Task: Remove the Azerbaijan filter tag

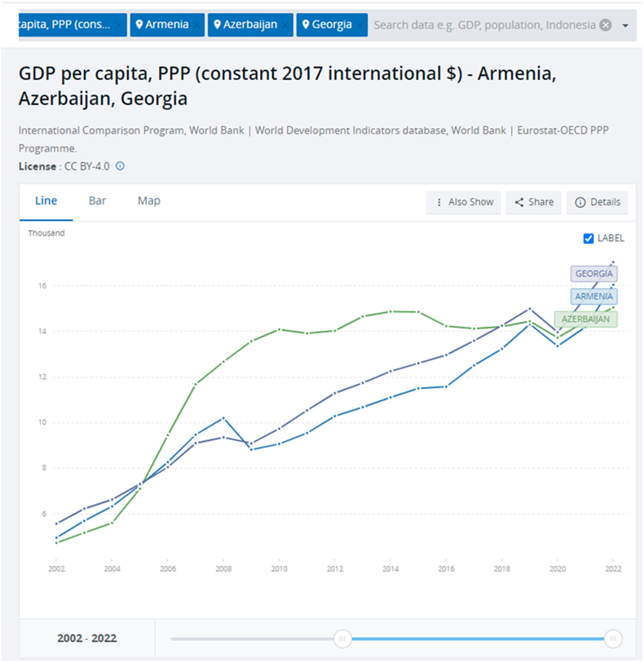Action: (x=285, y=25)
